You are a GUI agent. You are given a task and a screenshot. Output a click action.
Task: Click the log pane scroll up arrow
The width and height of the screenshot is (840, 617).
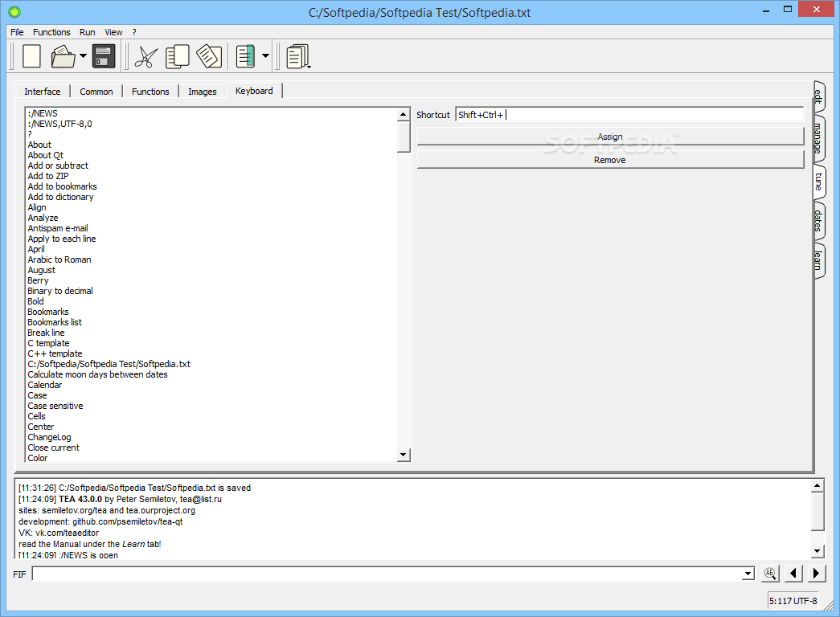click(817, 486)
